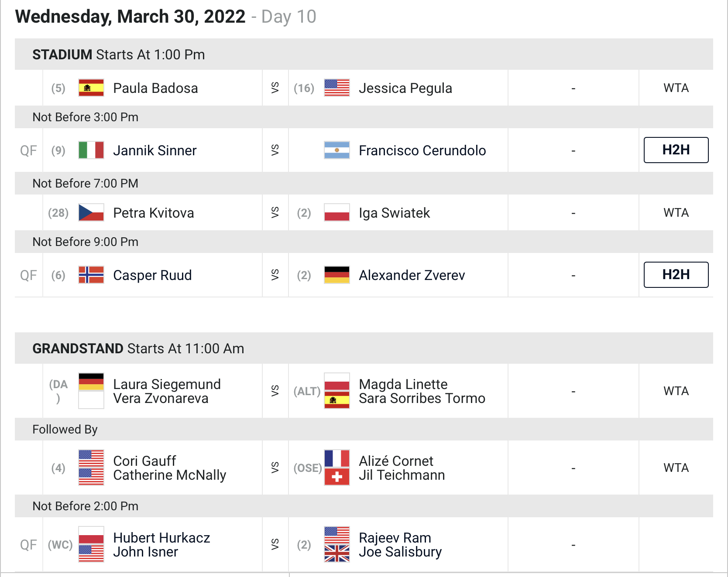Click the WTA label in Badosa match row

point(676,88)
